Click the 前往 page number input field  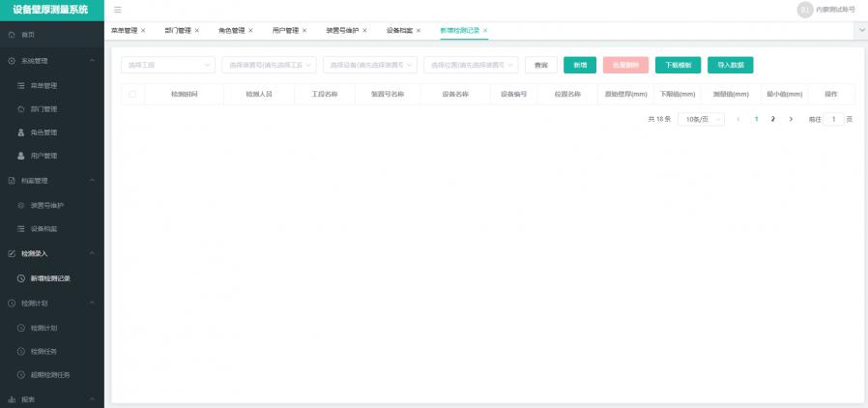tap(833, 119)
